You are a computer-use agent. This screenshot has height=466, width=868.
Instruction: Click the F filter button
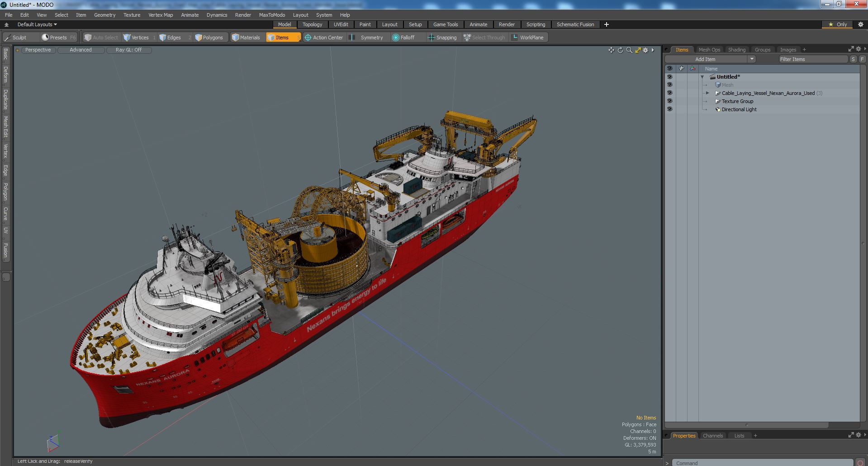coord(862,59)
